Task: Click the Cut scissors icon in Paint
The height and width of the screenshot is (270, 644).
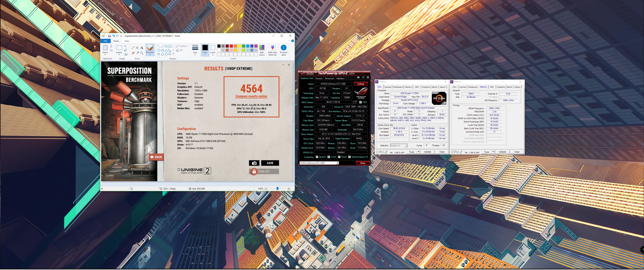Action: [x=111, y=46]
